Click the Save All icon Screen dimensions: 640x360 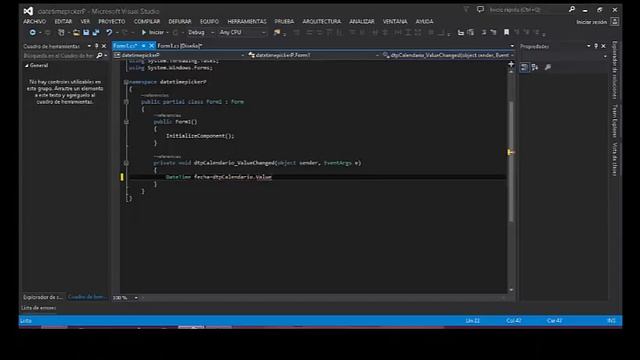pyautogui.click(x=96, y=32)
